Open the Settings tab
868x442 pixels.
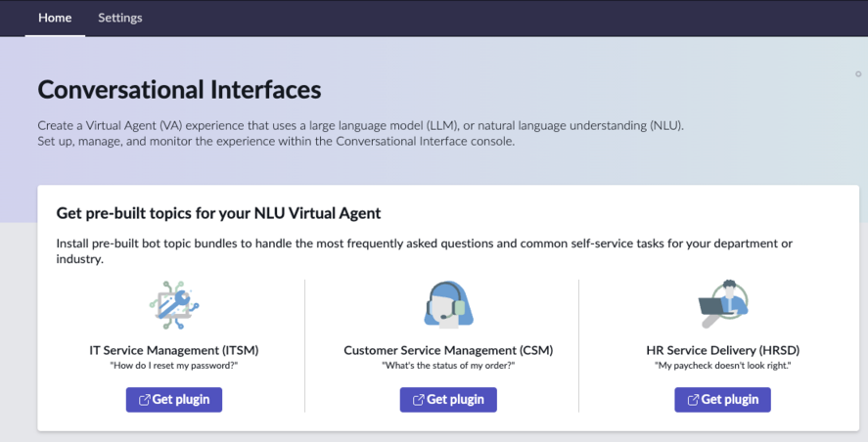pyautogui.click(x=120, y=18)
